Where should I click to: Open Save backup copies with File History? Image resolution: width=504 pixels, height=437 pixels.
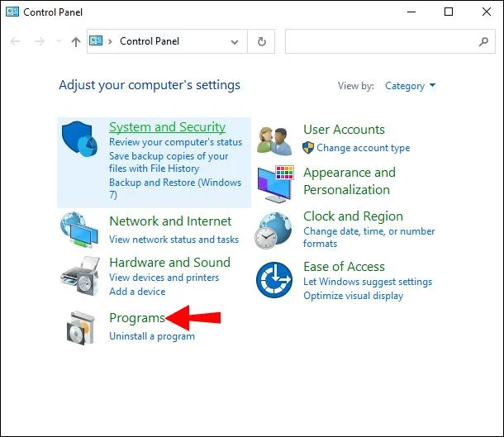coord(169,162)
